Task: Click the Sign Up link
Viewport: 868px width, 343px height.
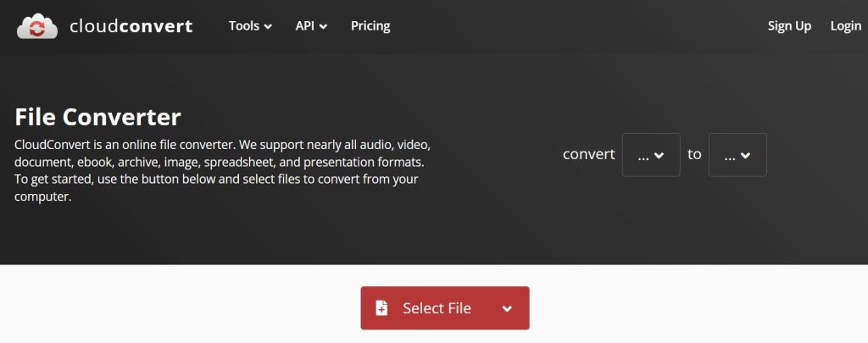Action: pos(789,26)
